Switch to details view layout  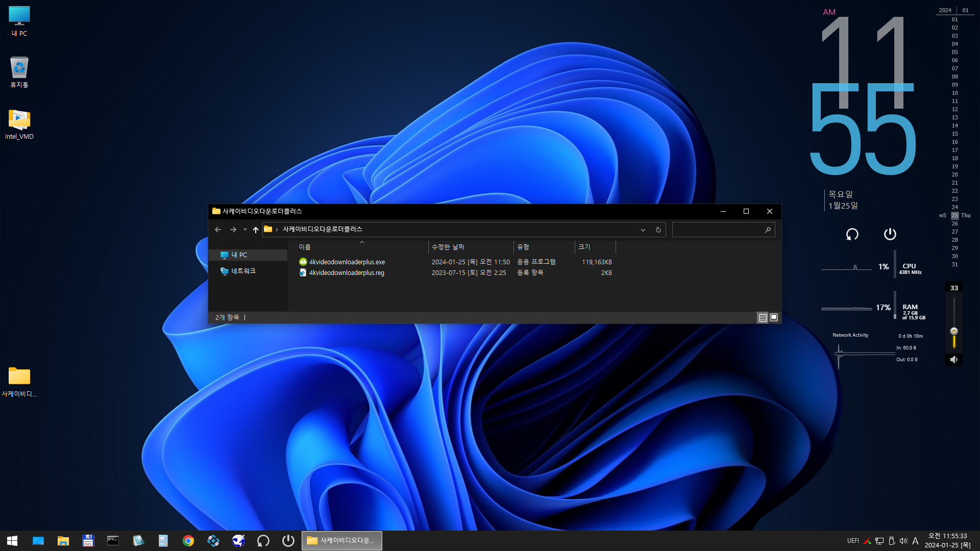[x=763, y=318]
